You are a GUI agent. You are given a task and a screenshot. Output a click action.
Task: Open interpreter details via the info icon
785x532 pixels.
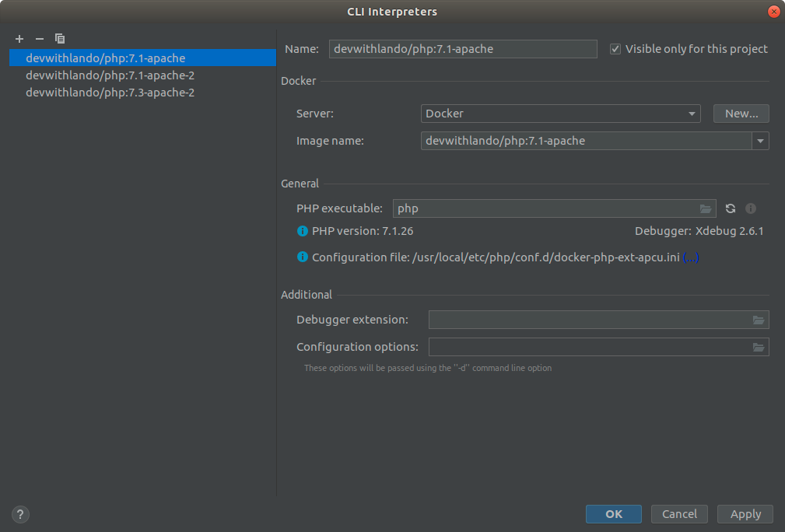pos(750,208)
